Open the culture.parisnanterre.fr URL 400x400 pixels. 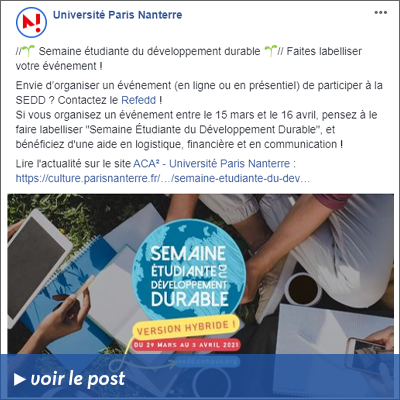point(163,179)
